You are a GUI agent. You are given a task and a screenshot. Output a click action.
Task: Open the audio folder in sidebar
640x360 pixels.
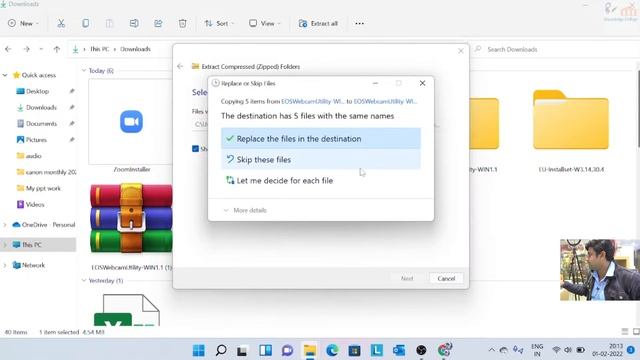tap(33, 156)
